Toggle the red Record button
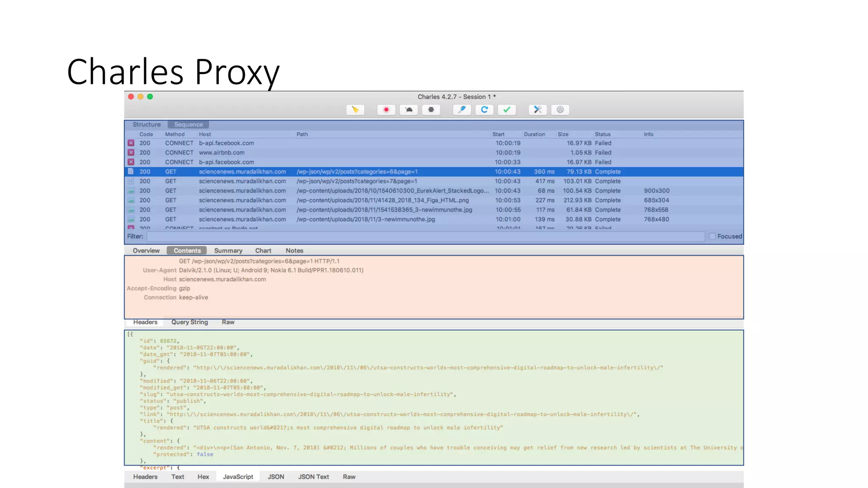This screenshot has height=488, width=868. pos(386,110)
